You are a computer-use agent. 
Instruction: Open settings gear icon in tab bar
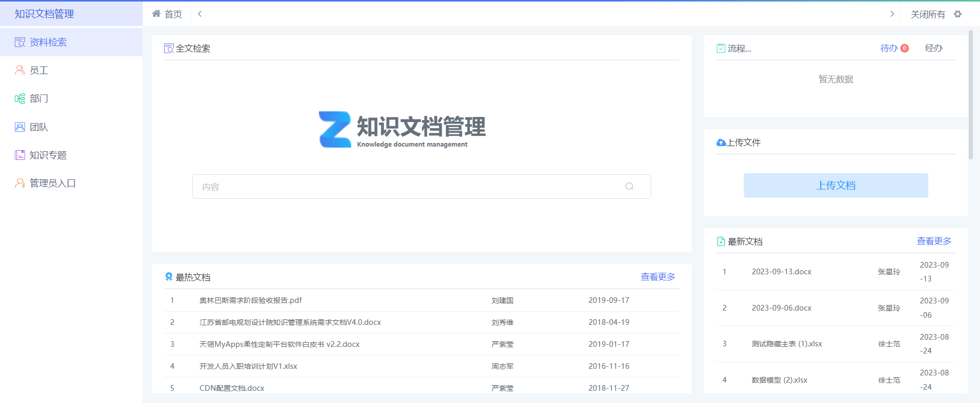[x=958, y=14]
